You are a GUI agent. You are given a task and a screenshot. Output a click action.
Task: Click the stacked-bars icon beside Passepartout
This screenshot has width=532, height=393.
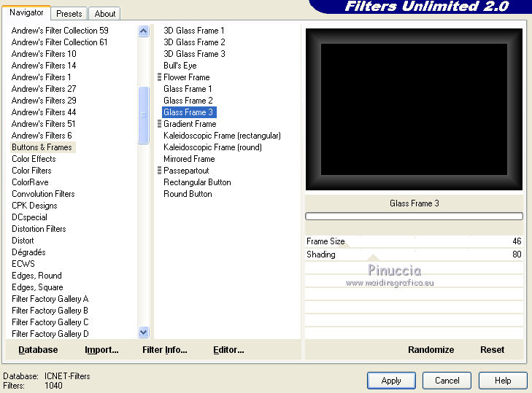[x=159, y=171]
